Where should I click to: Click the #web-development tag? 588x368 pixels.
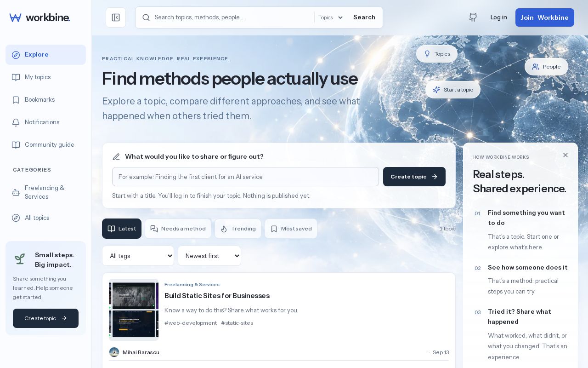point(191,323)
